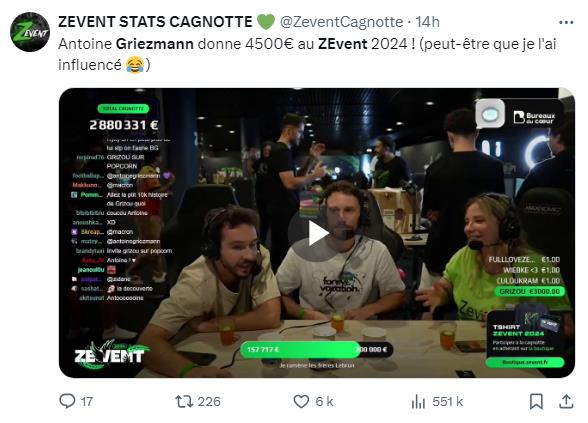Image resolution: width=588 pixels, height=423 pixels.
Task: Click the 226 retweet count
Action: tap(209, 402)
